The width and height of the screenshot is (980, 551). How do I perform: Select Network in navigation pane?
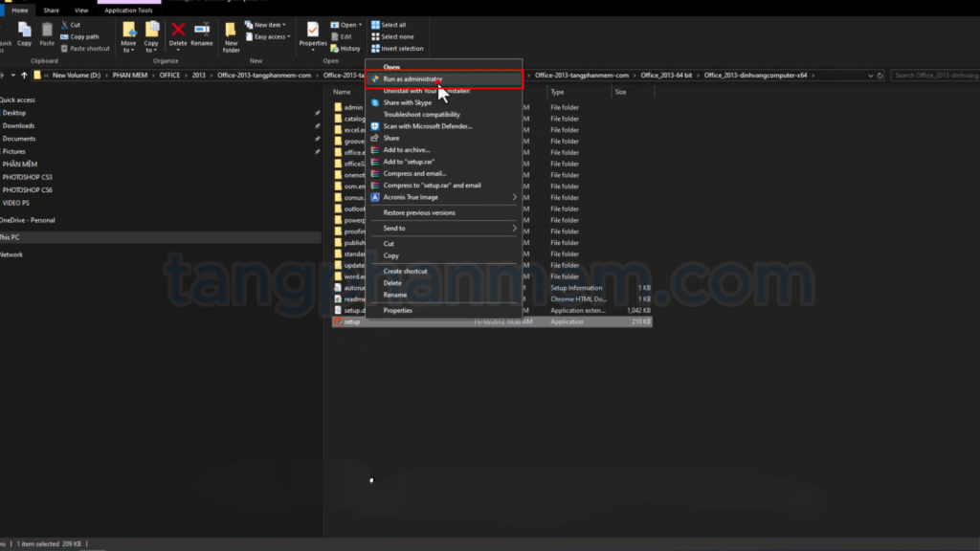click(x=11, y=254)
